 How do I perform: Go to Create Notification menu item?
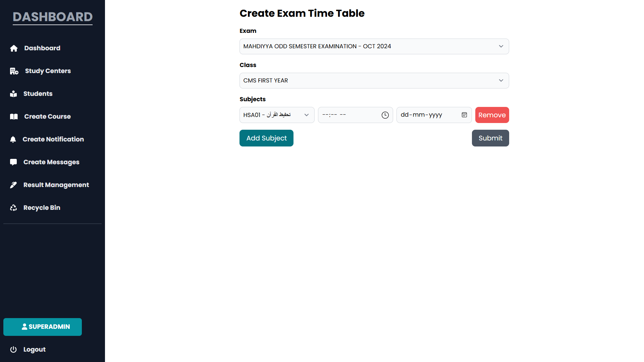(x=53, y=139)
